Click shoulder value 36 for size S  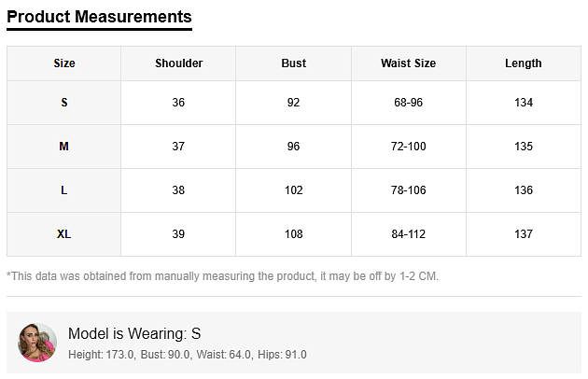[x=178, y=103]
